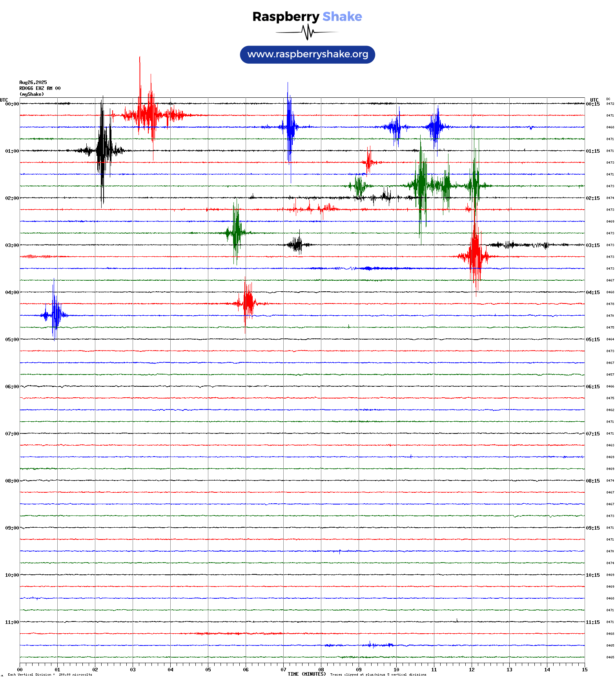Select the Aug26,2025 date label
The image size is (616, 680).
point(33,82)
